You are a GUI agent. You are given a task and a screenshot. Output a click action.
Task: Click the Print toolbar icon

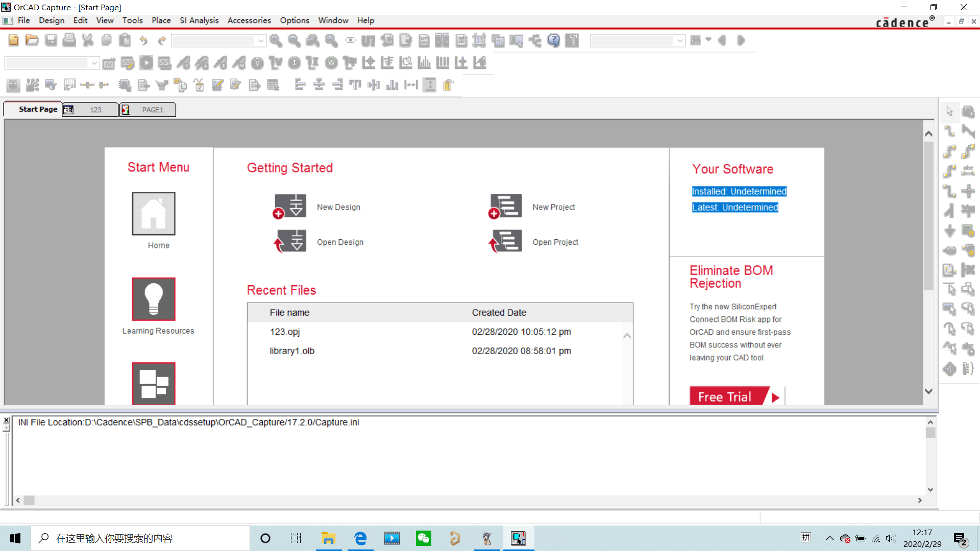[x=69, y=40]
